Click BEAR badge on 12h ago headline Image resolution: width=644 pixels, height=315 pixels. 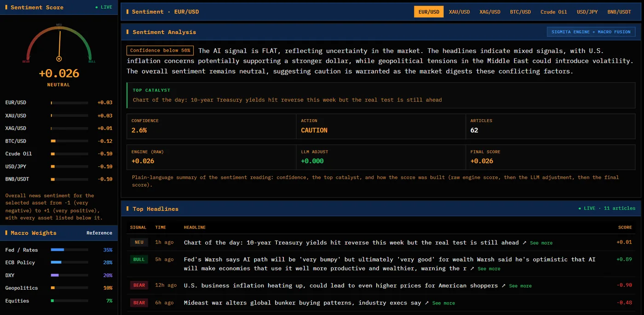click(139, 286)
